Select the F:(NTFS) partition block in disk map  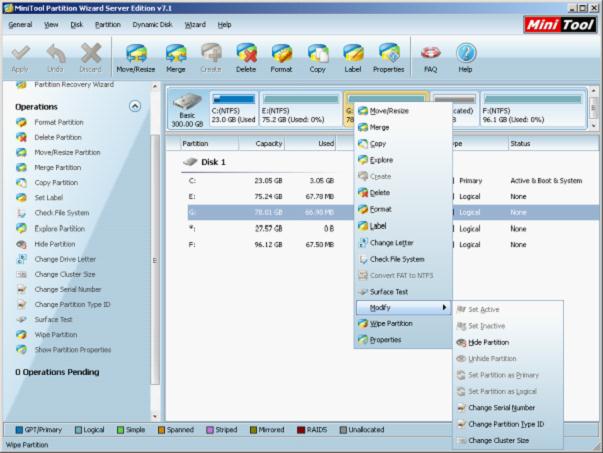(533, 109)
